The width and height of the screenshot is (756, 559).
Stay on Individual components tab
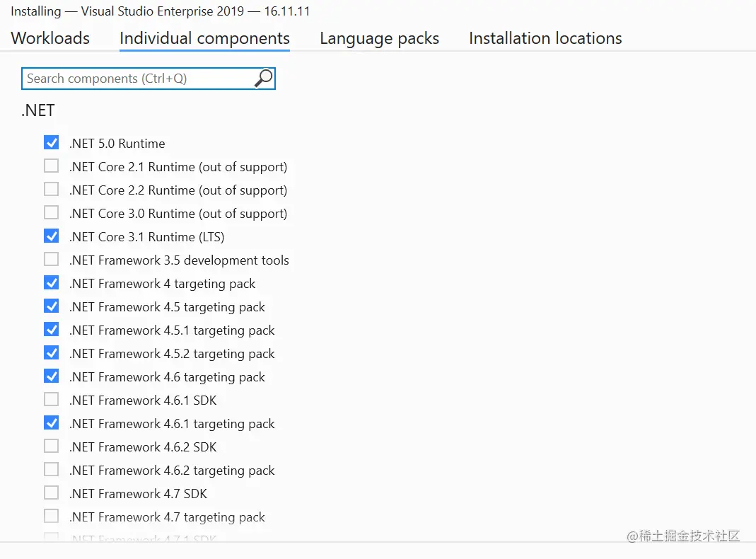[204, 38]
